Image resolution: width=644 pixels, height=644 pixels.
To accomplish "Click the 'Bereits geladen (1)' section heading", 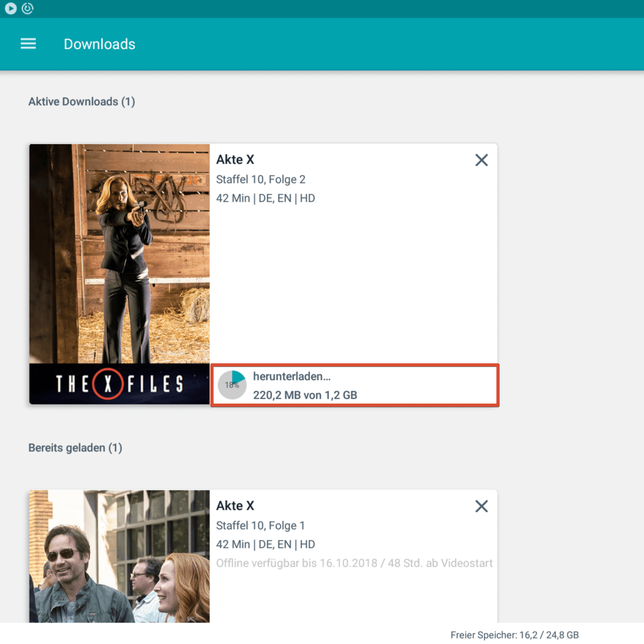I will [x=75, y=448].
